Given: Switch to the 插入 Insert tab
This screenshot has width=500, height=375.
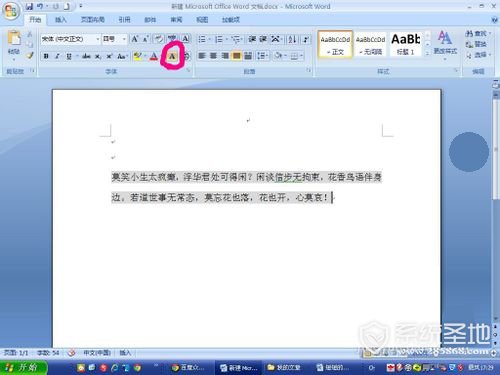Looking at the screenshot, I should click(61, 20).
